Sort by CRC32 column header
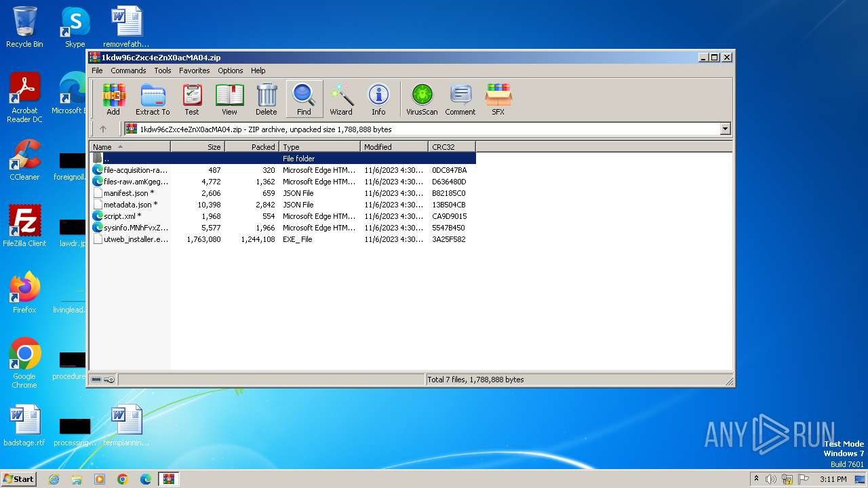Image resolution: width=868 pixels, height=488 pixels. pos(452,146)
